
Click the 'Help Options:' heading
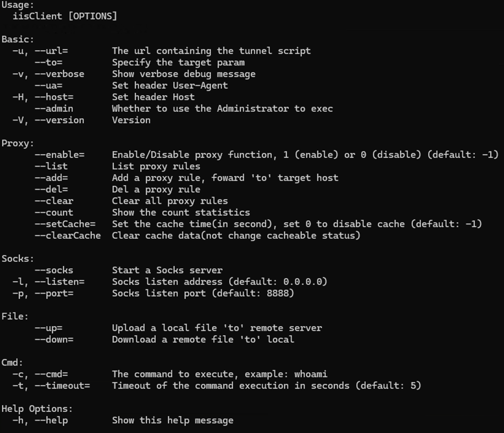(37, 409)
